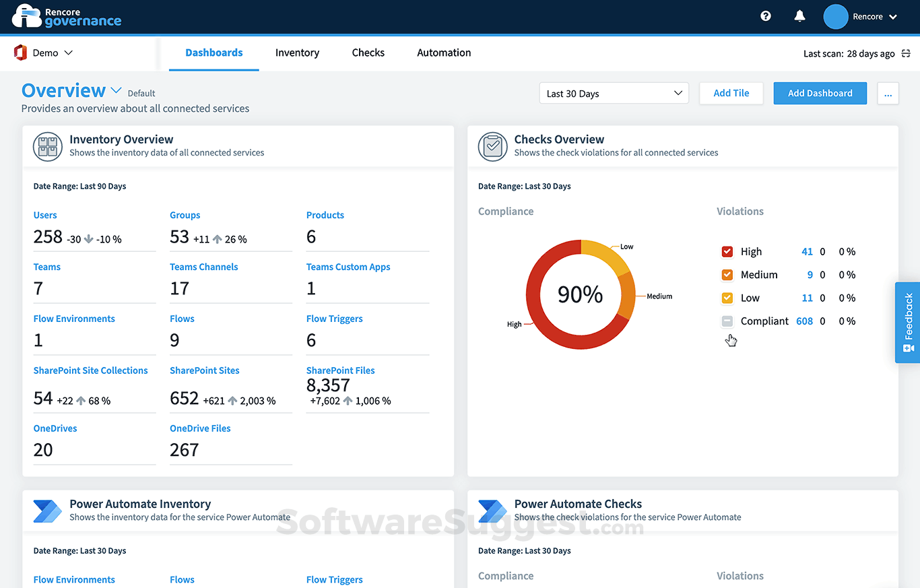Click the Add Tile button
The width and height of the screenshot is (920, 588).
pos(731,94)
